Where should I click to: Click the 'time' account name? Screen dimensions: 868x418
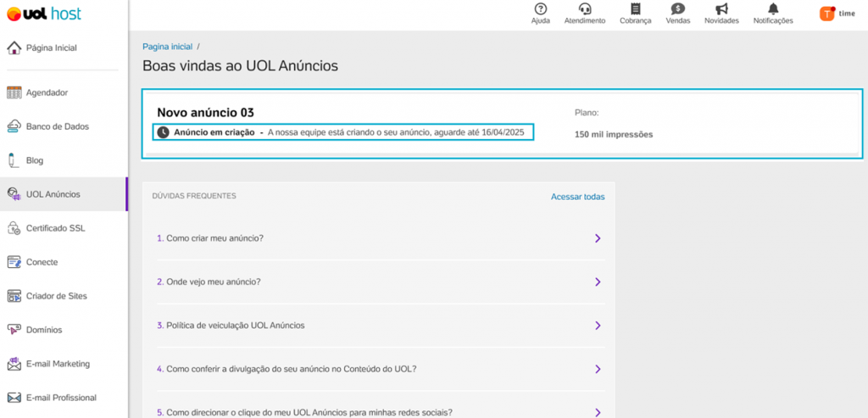tap(847, 14)
